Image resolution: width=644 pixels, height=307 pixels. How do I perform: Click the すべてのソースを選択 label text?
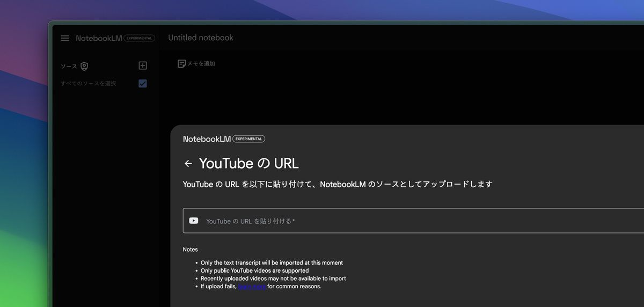tap(88, 83)
